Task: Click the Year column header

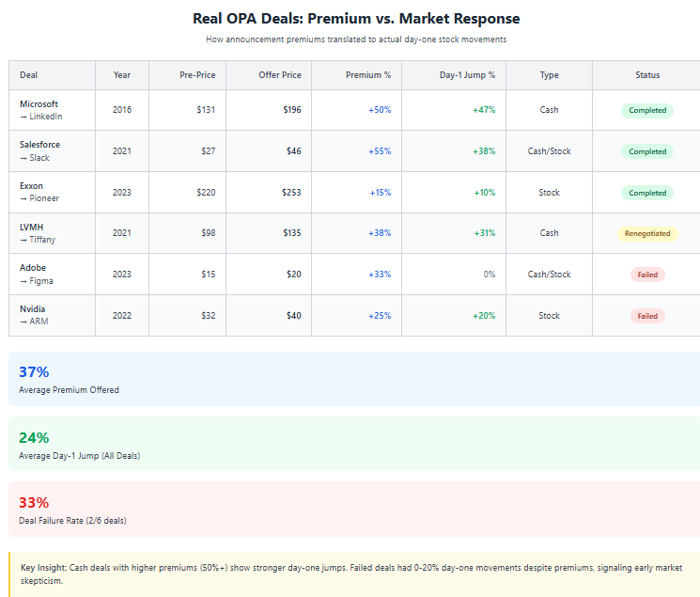Action: point(122,75)
